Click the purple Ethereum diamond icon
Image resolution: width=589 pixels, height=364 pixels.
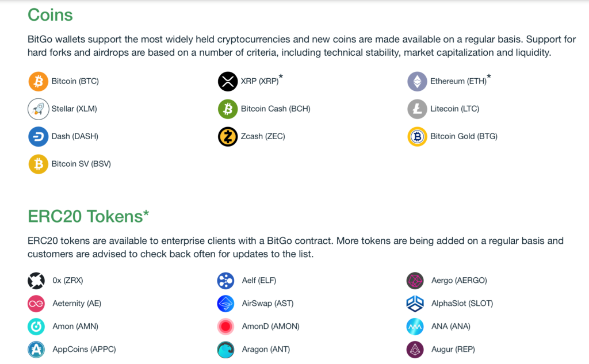[417, 82]
